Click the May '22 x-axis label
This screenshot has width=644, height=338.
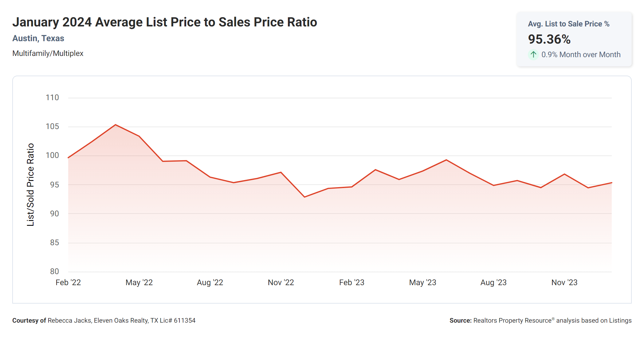(139, 282)
